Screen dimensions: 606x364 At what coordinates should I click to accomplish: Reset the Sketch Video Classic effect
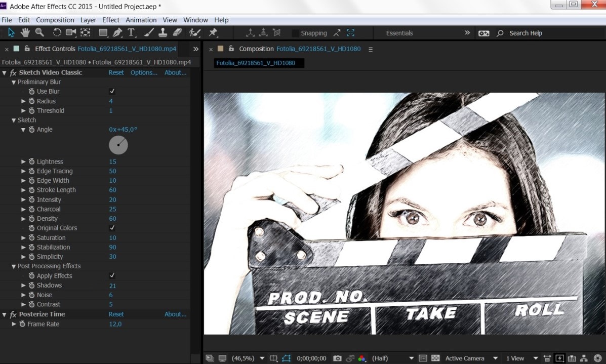(x=116, y=72)
